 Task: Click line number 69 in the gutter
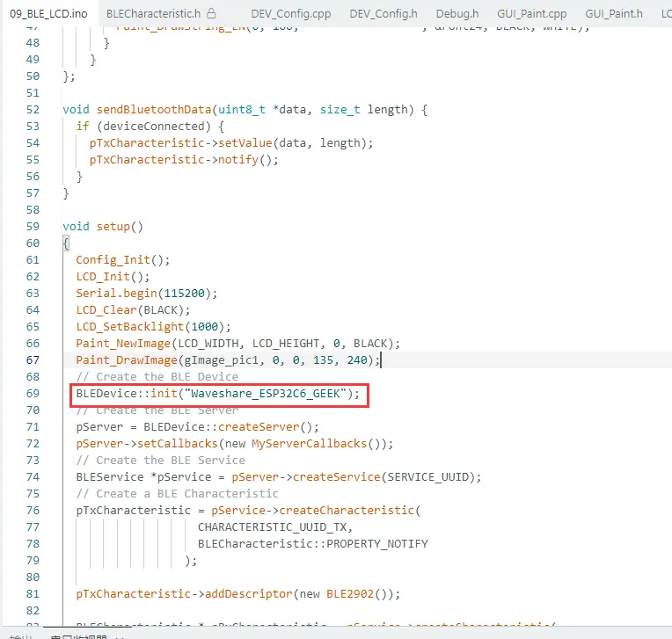pyautogui.click(x=33, y=393)
